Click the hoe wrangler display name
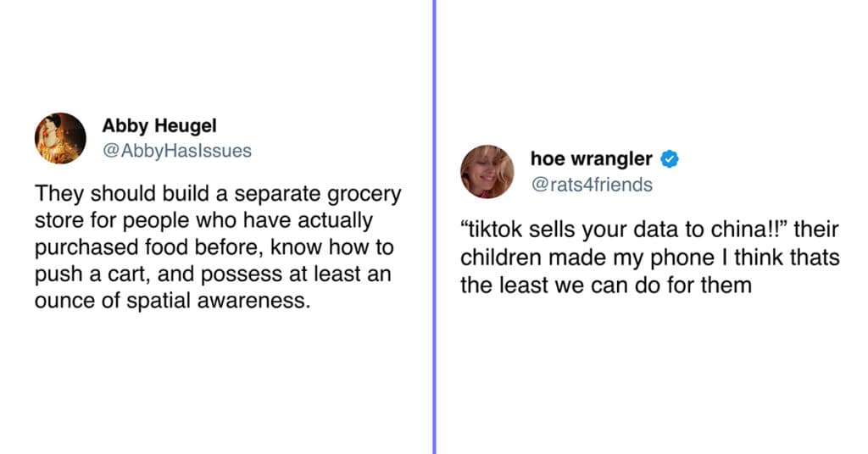Viewport: 868px width, 454px height. (x=591, y=158)
